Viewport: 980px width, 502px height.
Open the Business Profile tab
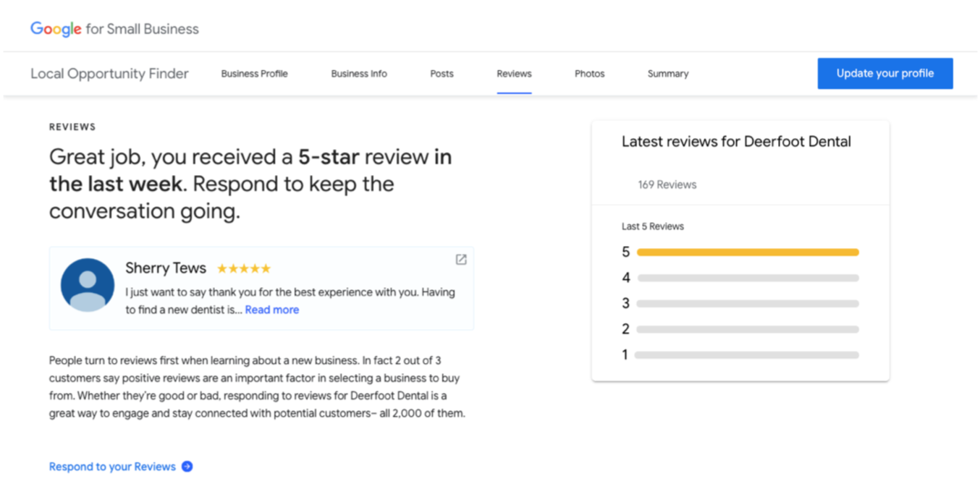[x=254, y=74]
